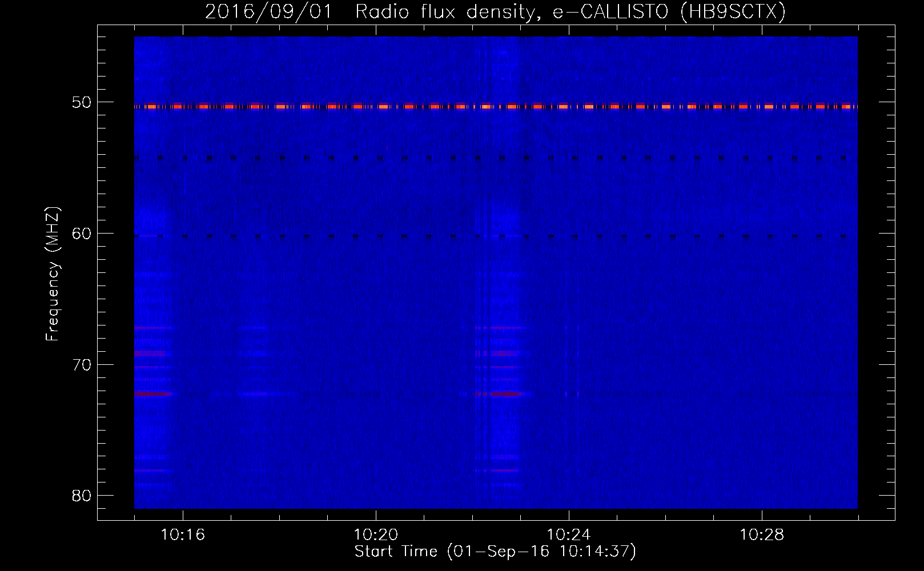The width and height of the screenshot is (924, 571).
Task: Select the 'Frequency (MHZ)' axis label
Action: click(53, 274)
